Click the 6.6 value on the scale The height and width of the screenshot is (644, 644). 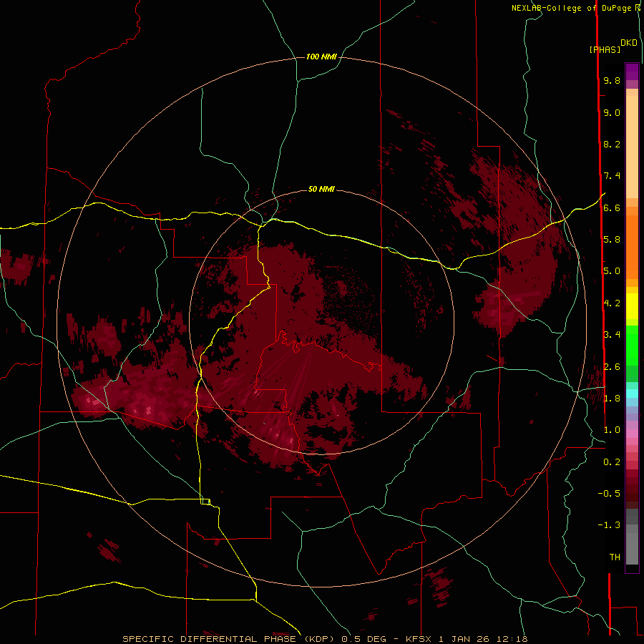[x=612, y=208]
